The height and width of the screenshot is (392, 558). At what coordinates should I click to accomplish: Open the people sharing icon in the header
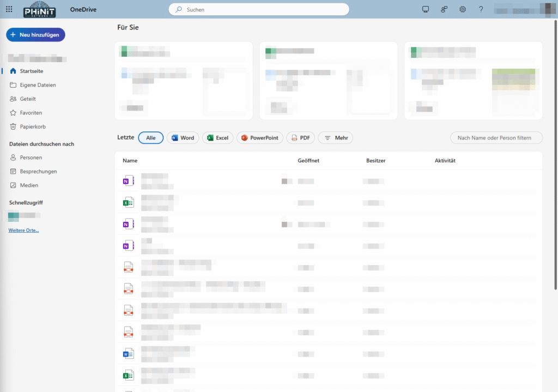pyautogui.click(x=444, y=9)
